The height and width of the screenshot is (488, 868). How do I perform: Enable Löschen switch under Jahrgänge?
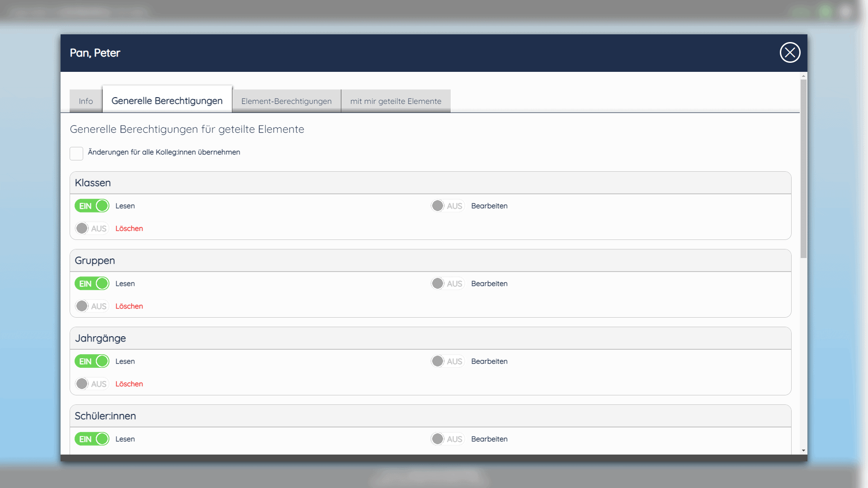coord(92,384)
